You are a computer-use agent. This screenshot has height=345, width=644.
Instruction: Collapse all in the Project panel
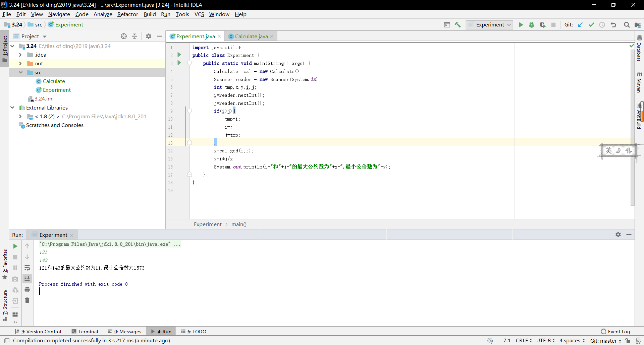point(135,36)
